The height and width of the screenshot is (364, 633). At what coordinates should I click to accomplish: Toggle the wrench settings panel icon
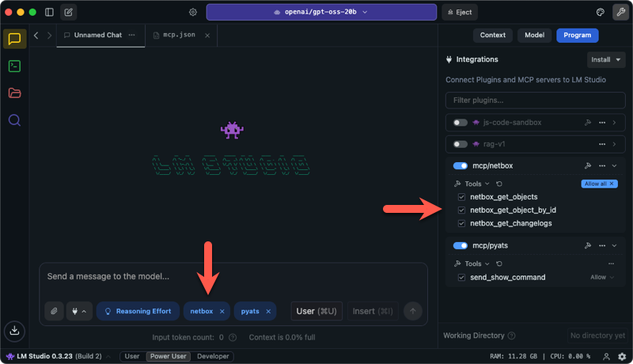[621, 12]
